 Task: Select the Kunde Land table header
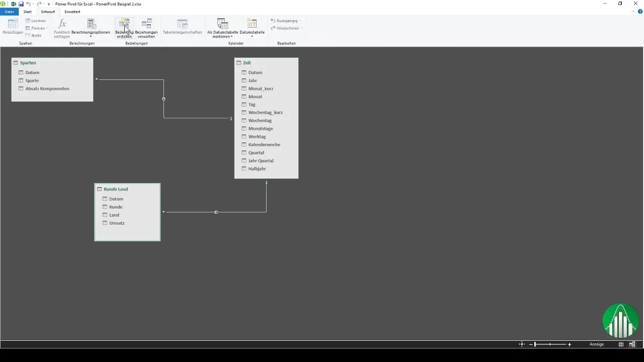[x=127, y=189]
